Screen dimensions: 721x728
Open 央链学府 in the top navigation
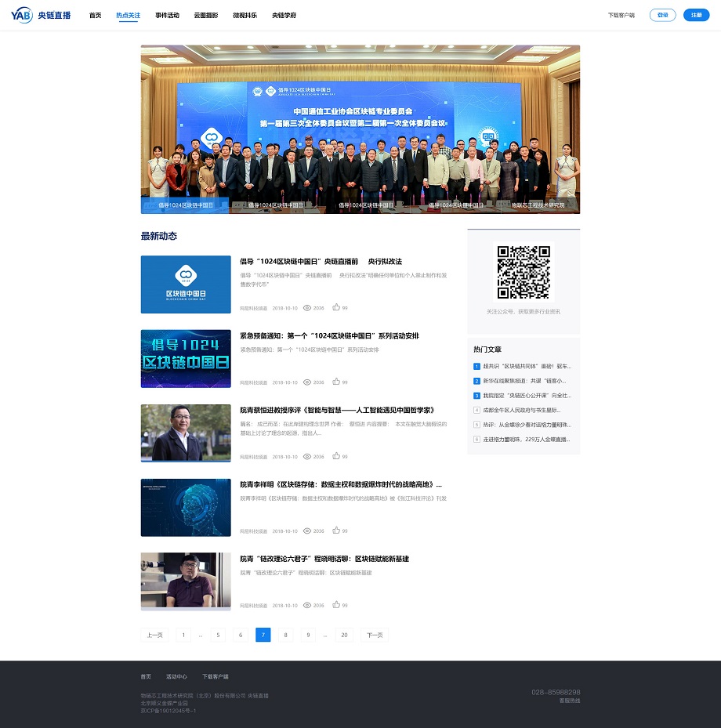[x=284, y=16]
